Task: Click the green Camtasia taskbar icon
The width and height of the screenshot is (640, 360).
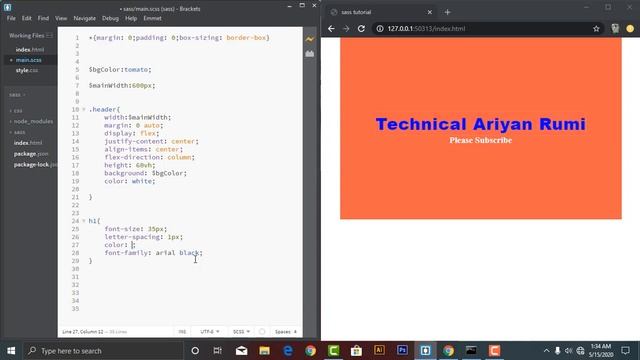Action: [x=333, y=351]
